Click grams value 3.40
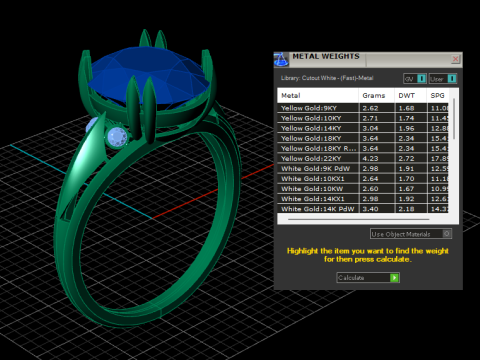 (370, 209)
